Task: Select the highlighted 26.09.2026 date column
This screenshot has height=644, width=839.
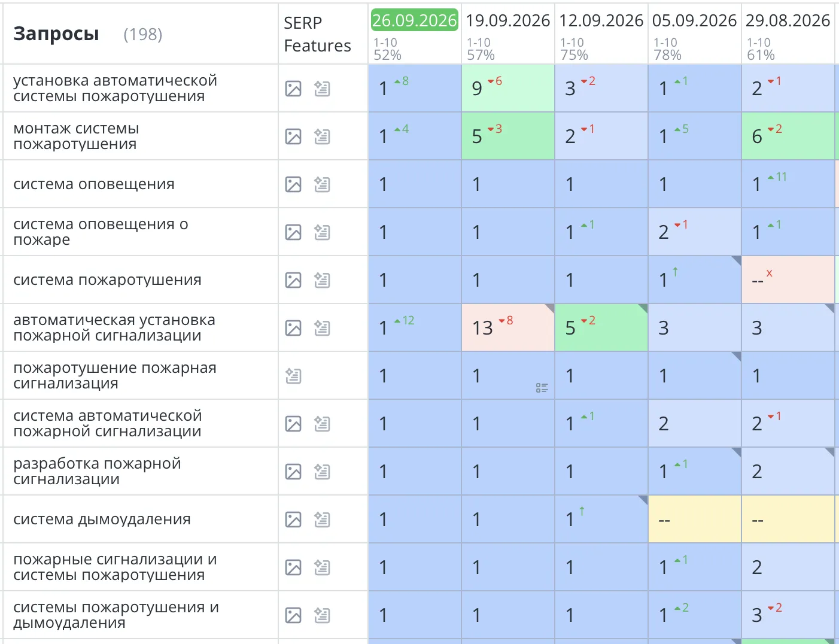Action: [x=414, y=20]
